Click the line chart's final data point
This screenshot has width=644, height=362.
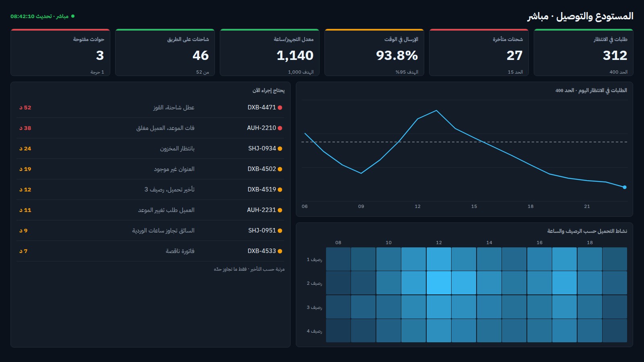pos(625,187)
